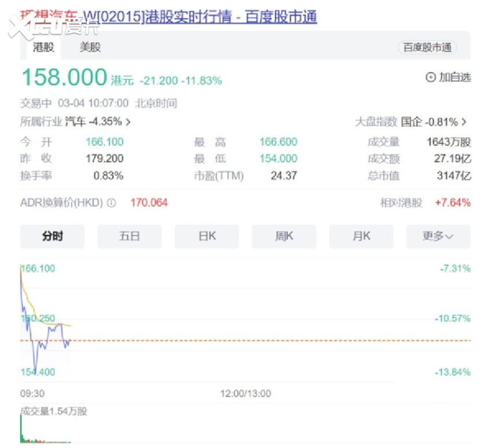The width and height of the screenshot is (493, 448).
Task: Click the ADR price 170.064
Action: click(149, 203)
